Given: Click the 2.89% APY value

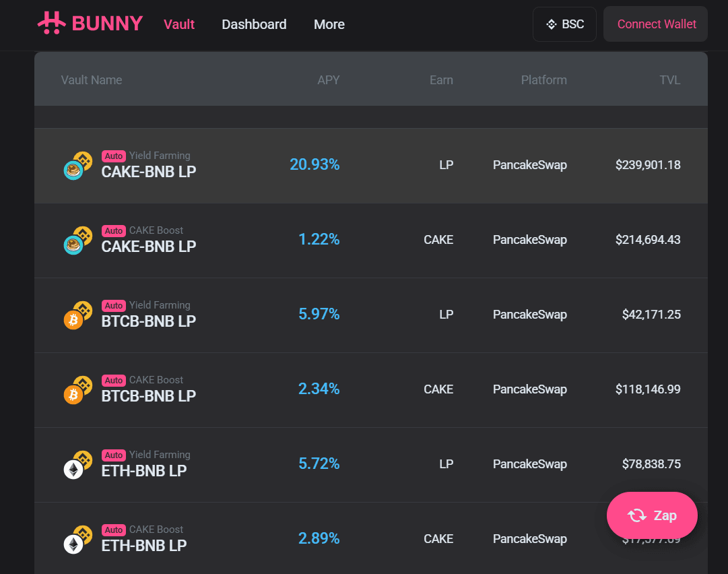Looking at the screenshot, I should click(x=319, y=538).
